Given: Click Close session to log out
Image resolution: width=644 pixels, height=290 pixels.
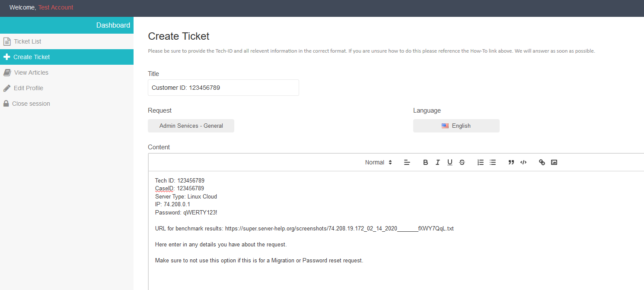Looking at the screenshot, I should point(31,104).
